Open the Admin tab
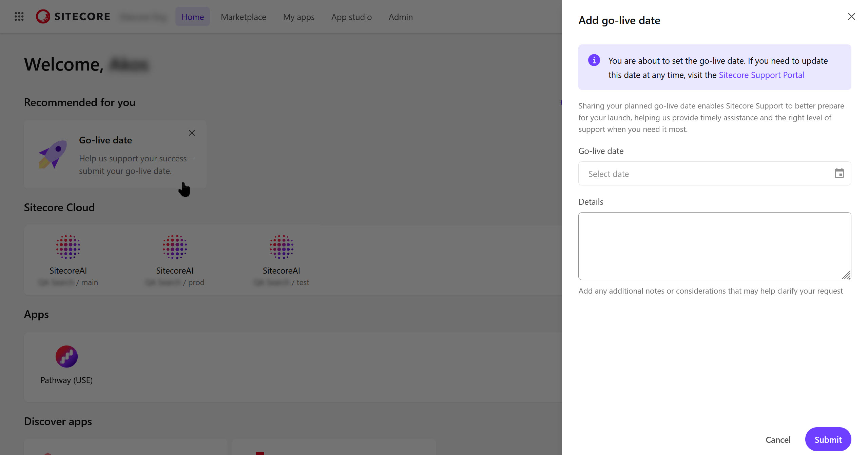868x455 pixels. tap(401, 17)
